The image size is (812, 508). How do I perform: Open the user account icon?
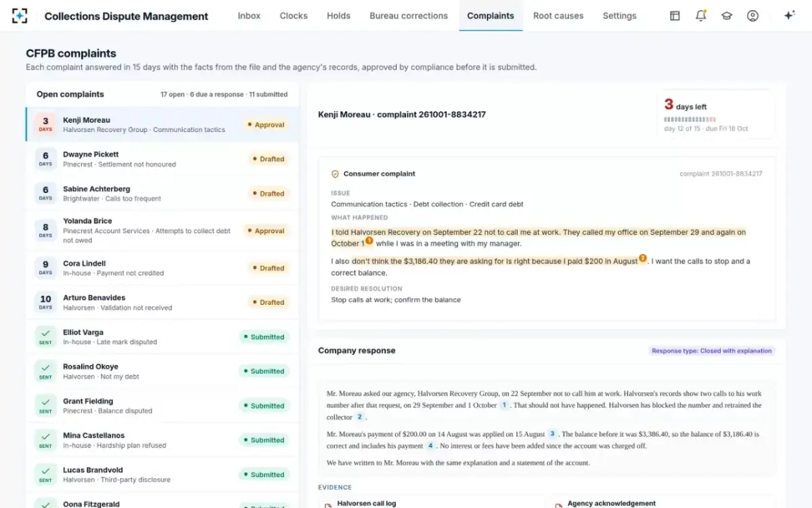pos(752,16)
